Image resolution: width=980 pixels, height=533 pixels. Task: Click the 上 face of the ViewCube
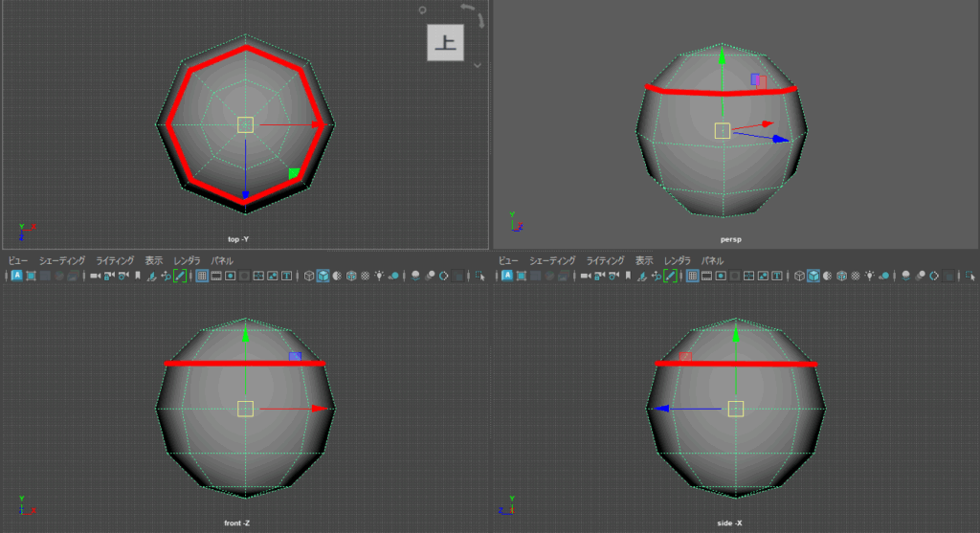point(445,43)
